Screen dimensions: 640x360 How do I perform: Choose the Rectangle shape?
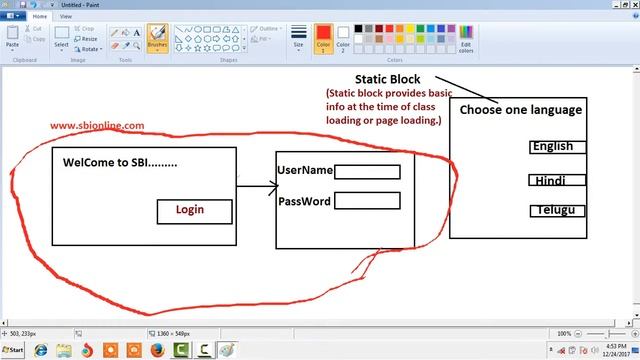(207, 30)
